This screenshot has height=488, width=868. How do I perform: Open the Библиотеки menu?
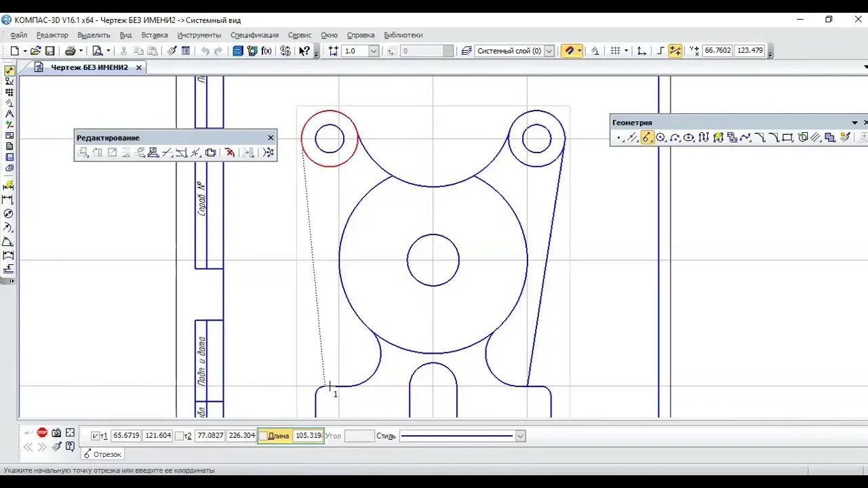(x=403, y=35)
